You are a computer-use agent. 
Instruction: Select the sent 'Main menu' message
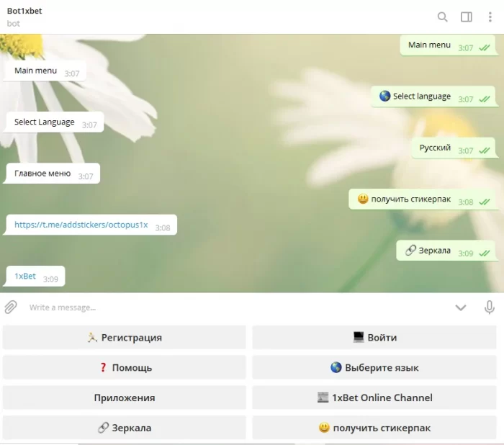(x=448, y=45)
